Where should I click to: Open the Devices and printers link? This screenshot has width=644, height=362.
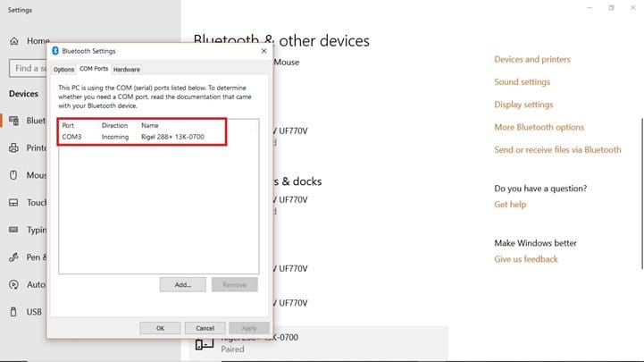pyautogui.click(x=531, y=60)
